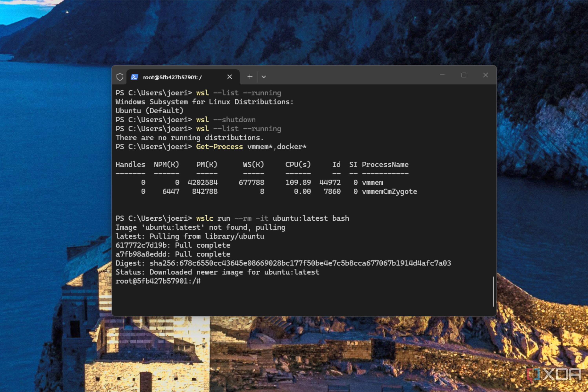Expand the new tab profile dropdown chevron
Screen dimensions: 588x392
tap(264, 77)
